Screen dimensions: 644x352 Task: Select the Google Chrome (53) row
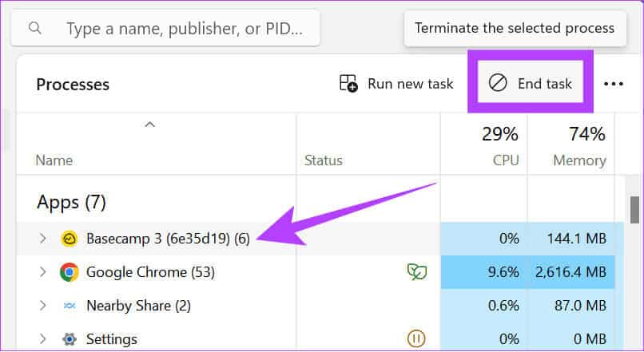[320, 272]
